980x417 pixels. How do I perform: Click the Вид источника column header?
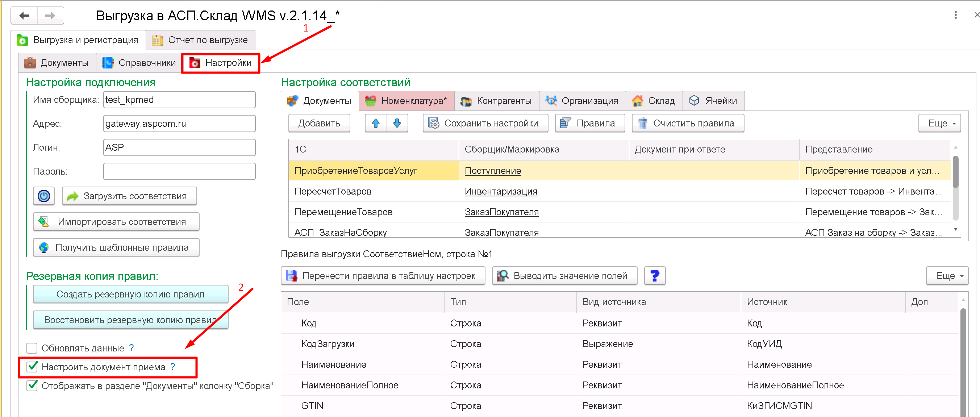[x=658, y=302]
